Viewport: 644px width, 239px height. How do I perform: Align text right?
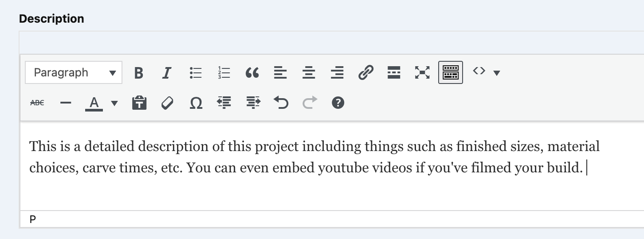[x=337, y=72]
